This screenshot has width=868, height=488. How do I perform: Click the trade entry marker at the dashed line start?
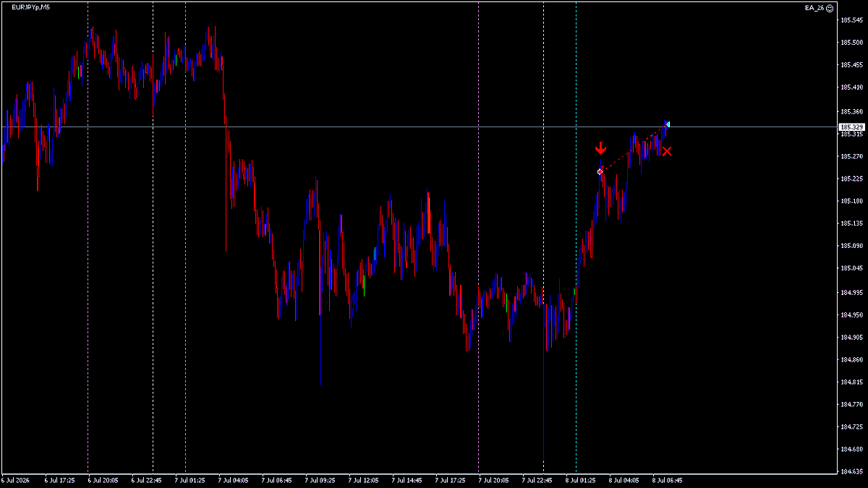pyautogui.click(x=600, y=171)
